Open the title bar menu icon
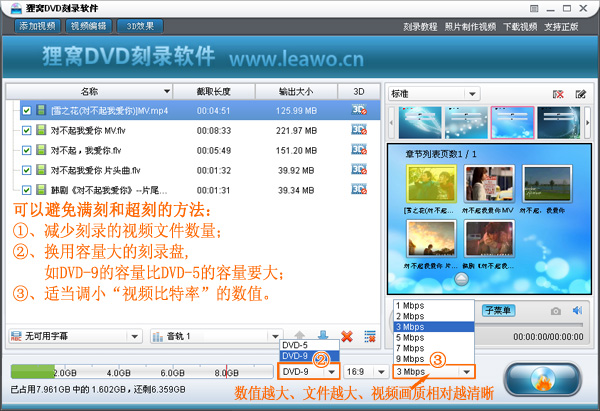600x411 pixels. [x=534, y=8]
